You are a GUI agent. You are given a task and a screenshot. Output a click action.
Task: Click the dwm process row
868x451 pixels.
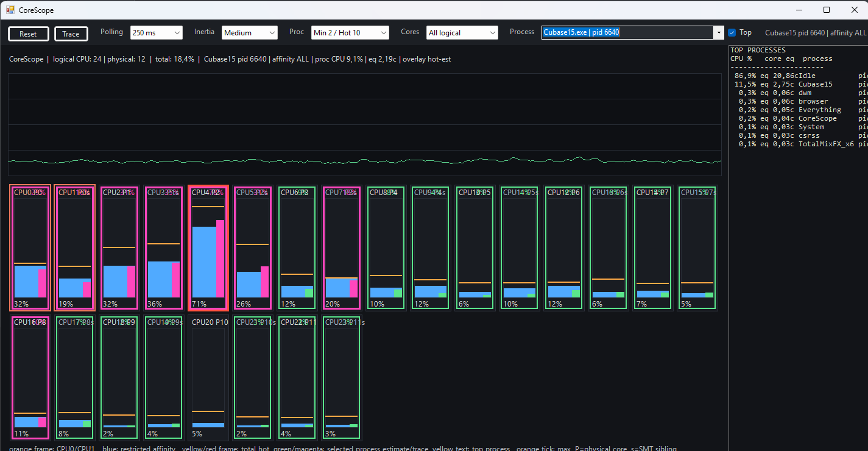point(799,93)
